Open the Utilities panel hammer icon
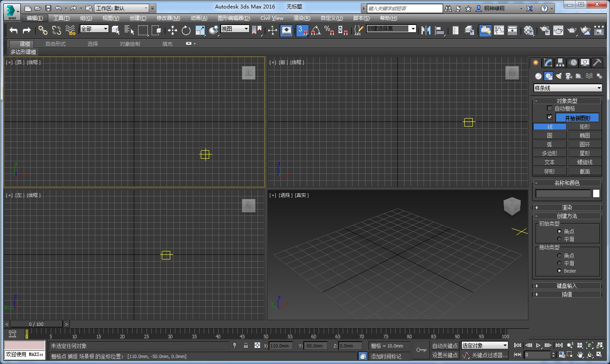The width and height of the screenshot is (610, 364). (597, 63)
